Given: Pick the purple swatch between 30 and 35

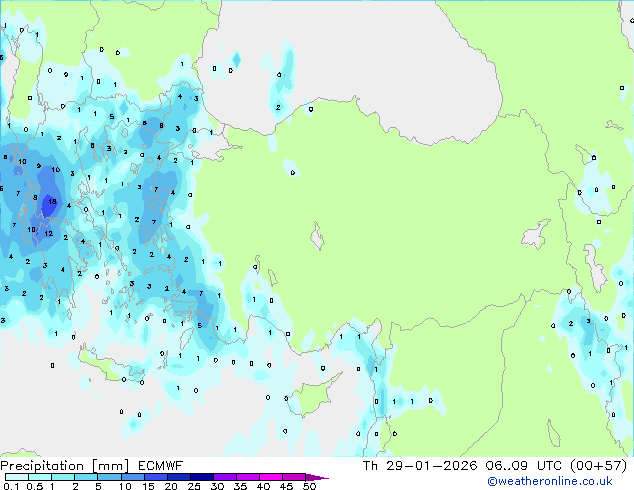Looking at the screenshot, I should coord(225,477).
